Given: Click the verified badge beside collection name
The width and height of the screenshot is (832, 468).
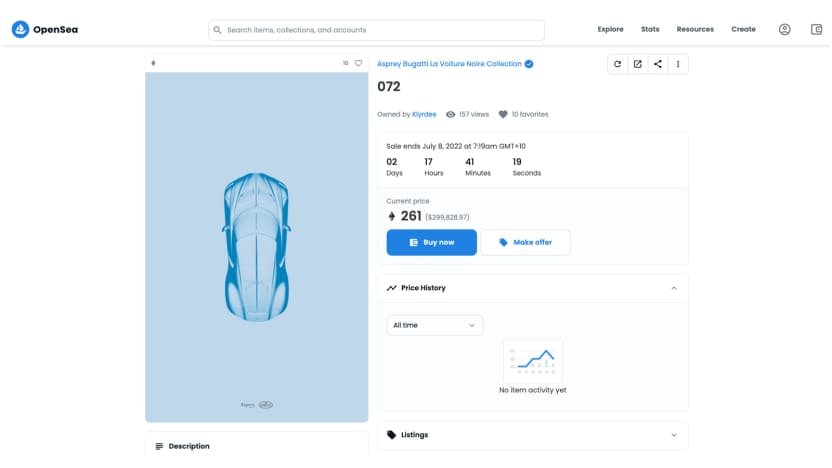Looking at the screenshot, I should point(529,64).
